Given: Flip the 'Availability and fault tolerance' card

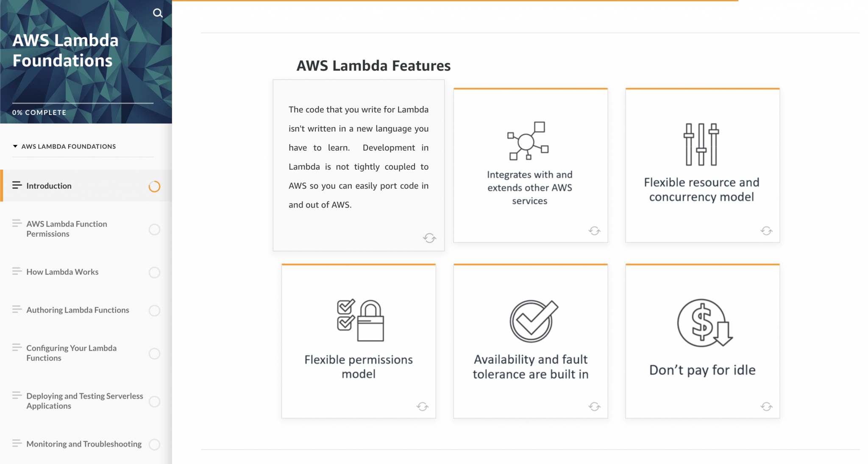Looking at the screenshot, I should pos(594,406).
